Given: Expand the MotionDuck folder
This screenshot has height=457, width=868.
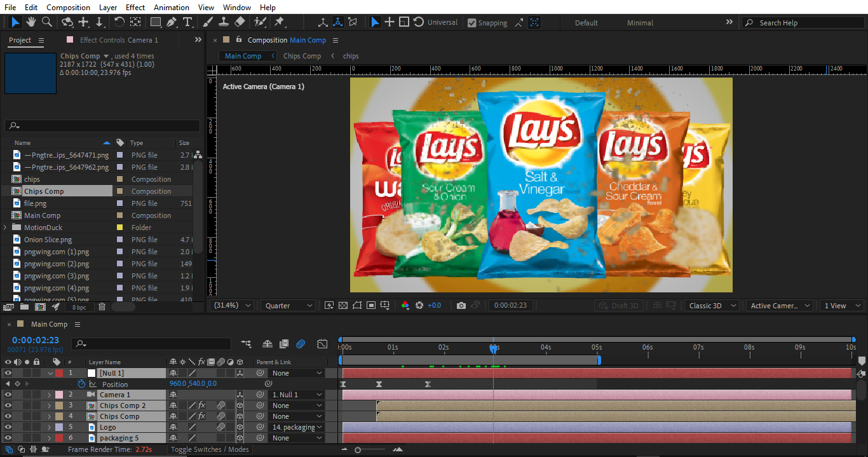Looking at the screenshot, I should [x=6, y=228].
